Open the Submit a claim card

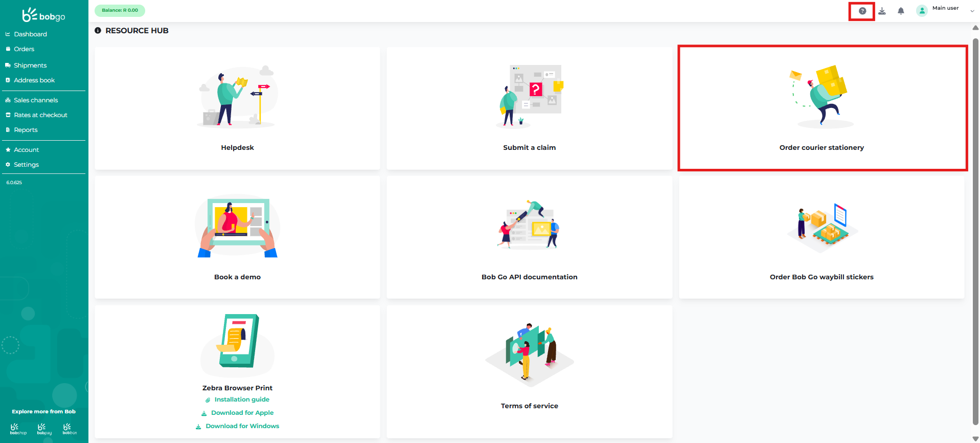point(529,108)
